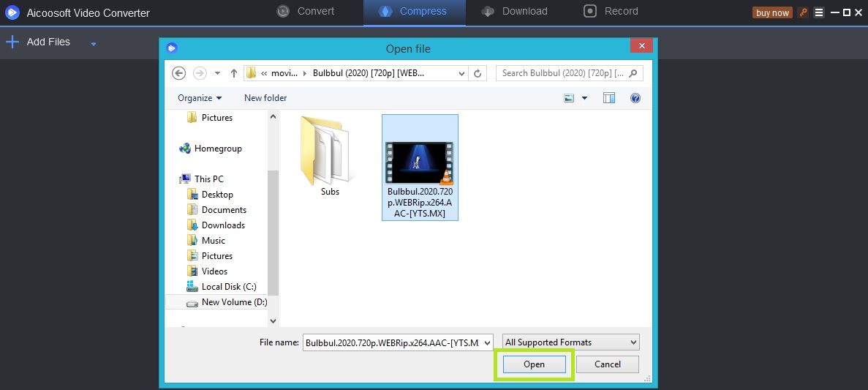The image size is (868, 390).
Task: Expand the view options dropdown arrow
Action: click(584, 98)
